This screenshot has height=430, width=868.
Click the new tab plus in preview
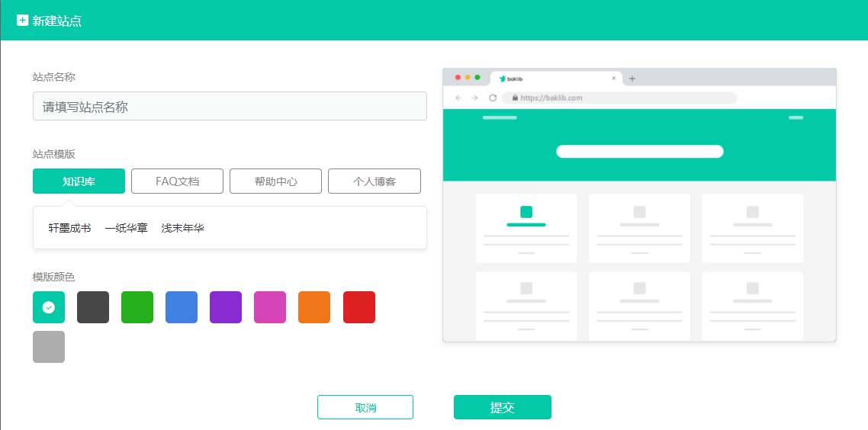pos(632,79)
